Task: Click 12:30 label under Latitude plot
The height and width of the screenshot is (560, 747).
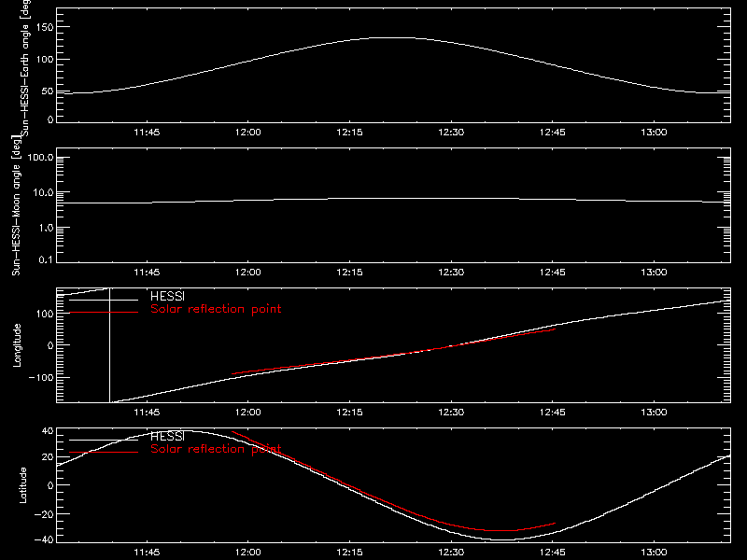Action: (451, 553)
